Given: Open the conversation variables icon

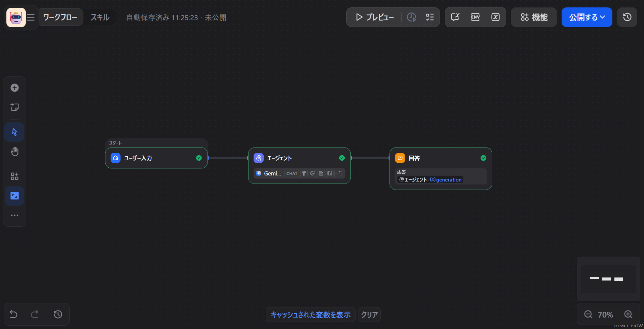Looking at the screenshot, I should (x=455, y=17).
